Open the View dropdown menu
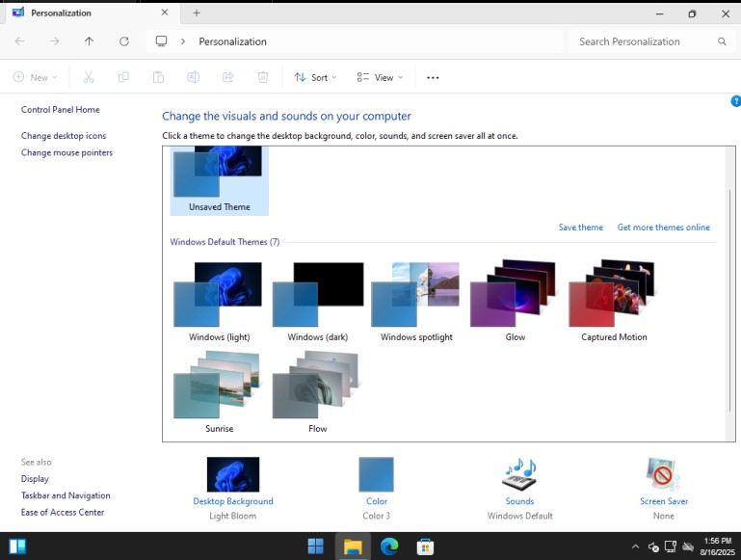This screenshot has height=560, width=741. coord(380,77)
